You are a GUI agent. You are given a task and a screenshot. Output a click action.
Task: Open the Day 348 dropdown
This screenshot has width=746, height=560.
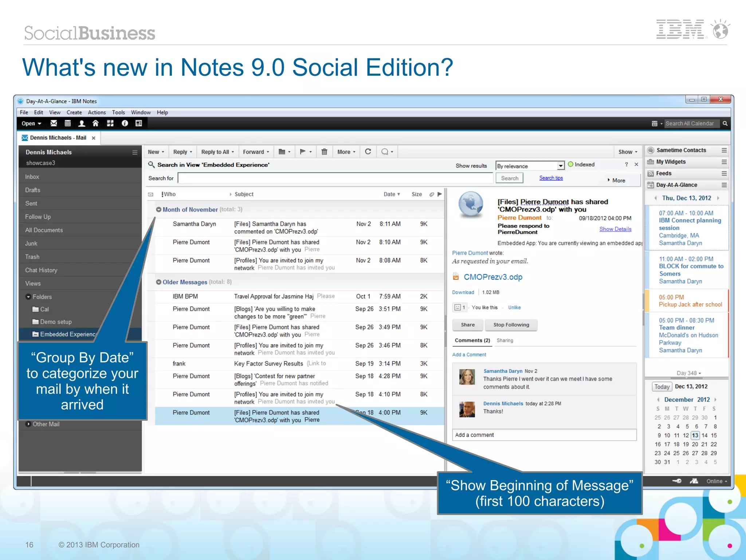pos(689,373)
